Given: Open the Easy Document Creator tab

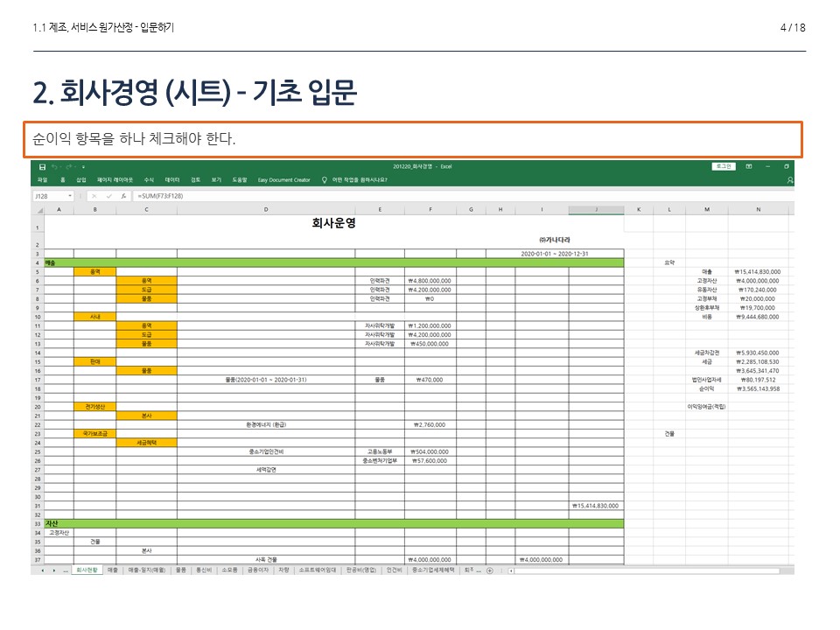Looking at the screenshot, I should 283,180.
